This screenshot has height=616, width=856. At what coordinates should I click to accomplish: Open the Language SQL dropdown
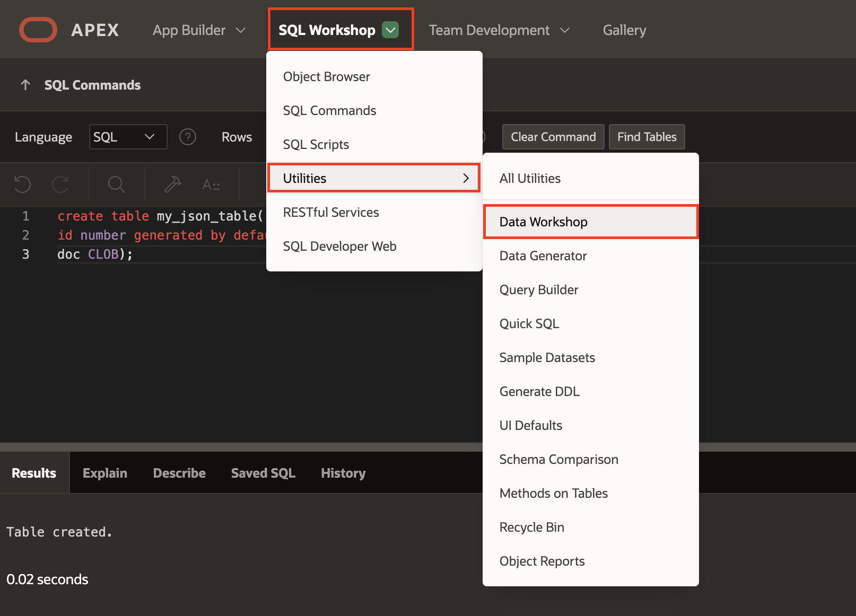click(128, 137)
